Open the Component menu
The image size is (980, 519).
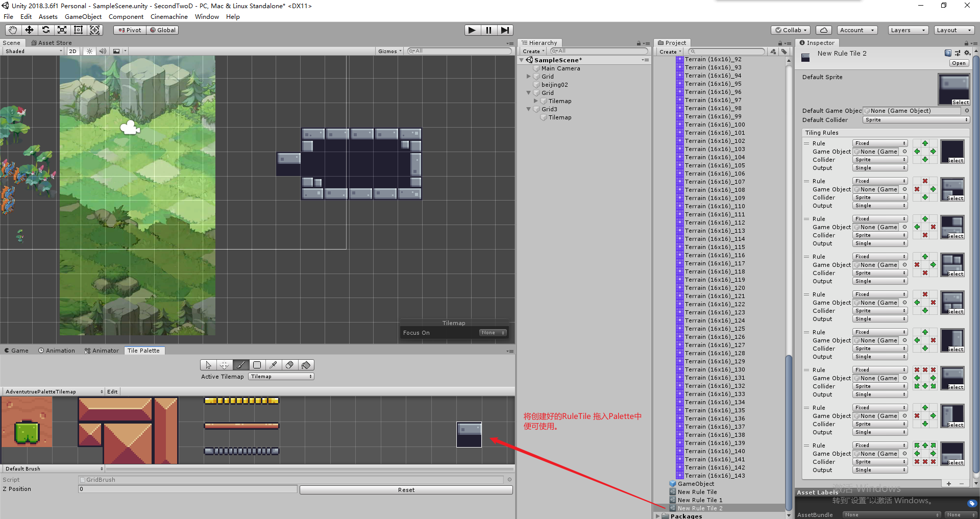point(126,17)
